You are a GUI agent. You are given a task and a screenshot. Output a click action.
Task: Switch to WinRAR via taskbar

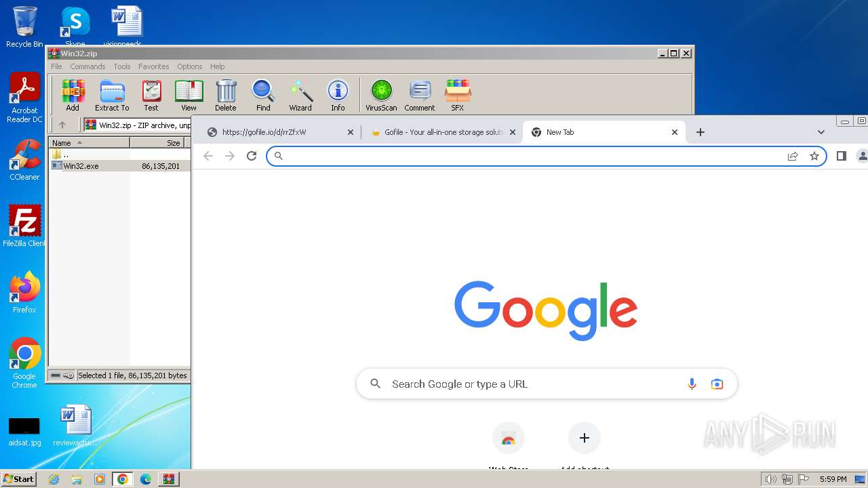tap(169, 479)
